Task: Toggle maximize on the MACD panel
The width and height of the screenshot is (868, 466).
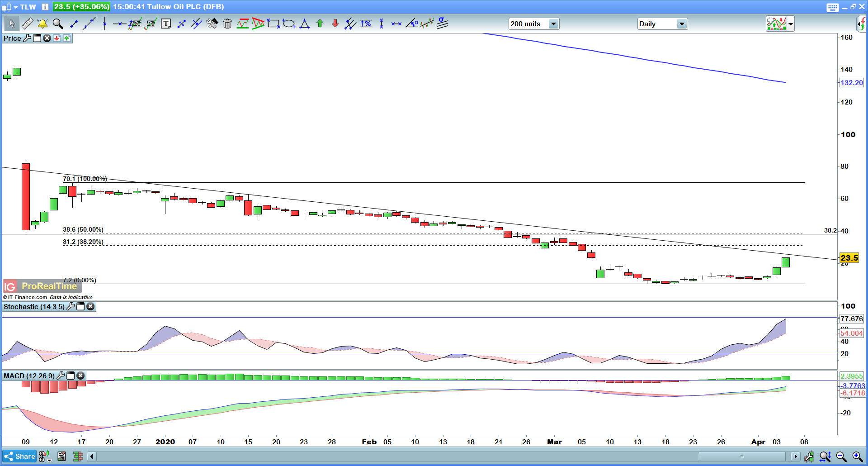Action: [71, 376]
